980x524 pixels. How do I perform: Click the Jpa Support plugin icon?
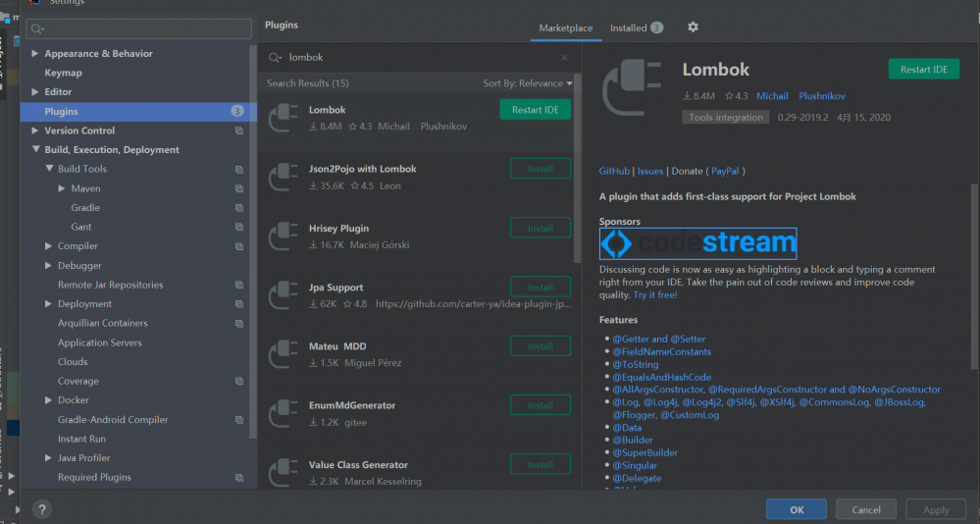pos(284,295)
